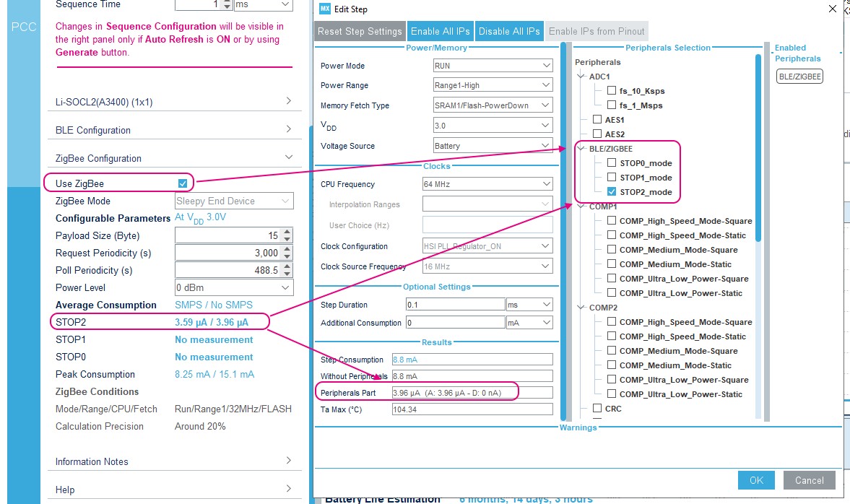This screenshot has height=504, width=850.
Task: Open the Clock Configuration dropdown
Action: 487,246
